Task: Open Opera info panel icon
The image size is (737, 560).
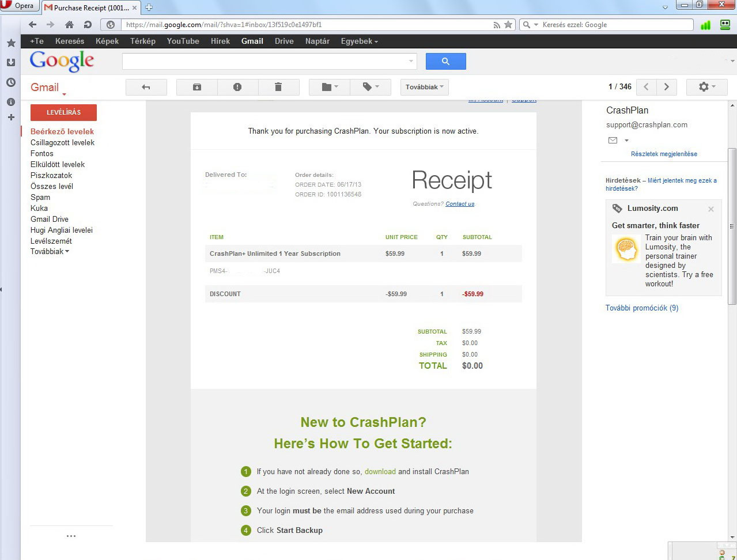Action: tap(10, 101)
